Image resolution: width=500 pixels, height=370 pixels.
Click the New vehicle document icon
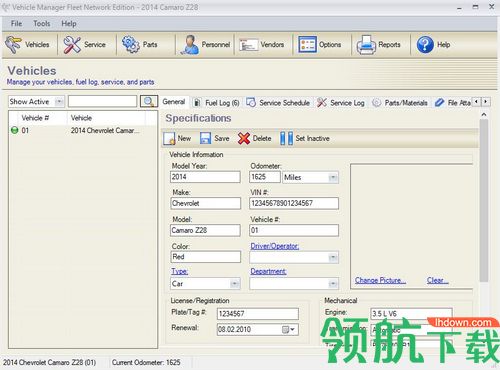point(169,138)
